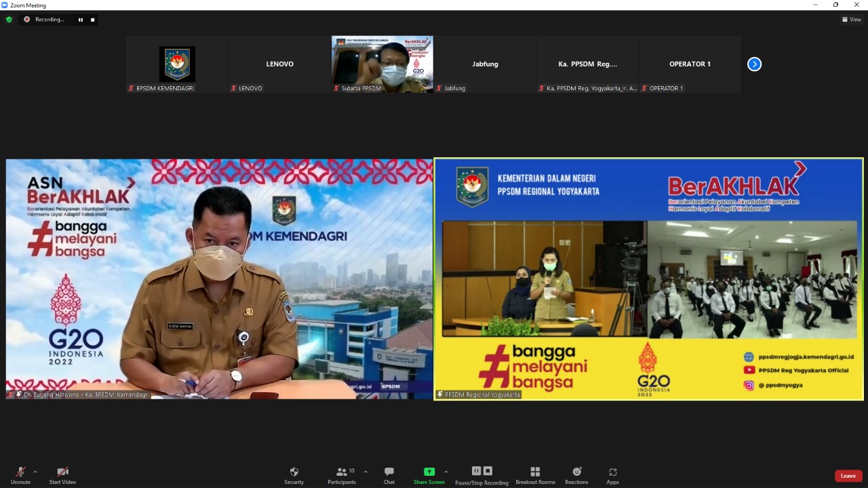Restore down the Zoom window
This screenshot has height=488, width=868.
(835, 5)
